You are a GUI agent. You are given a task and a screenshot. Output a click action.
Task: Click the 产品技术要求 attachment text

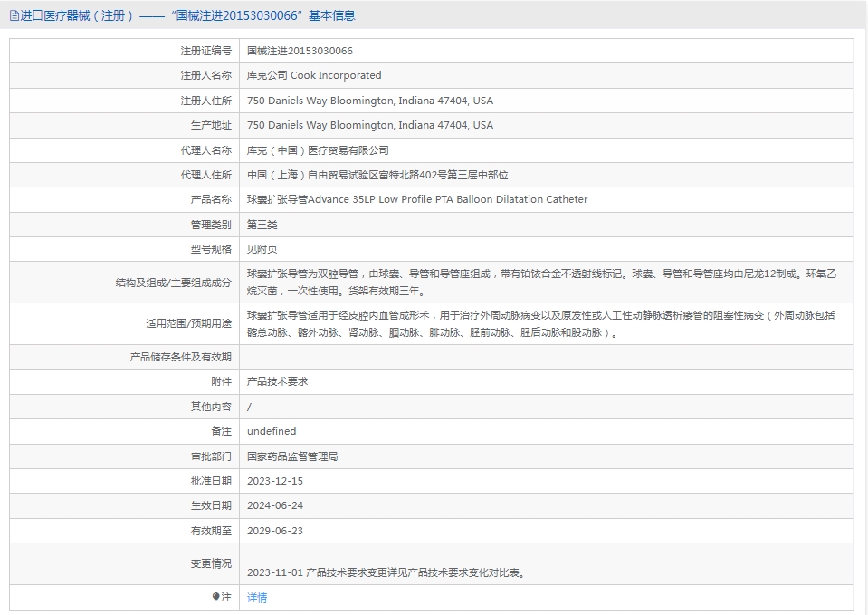(x=277, y=381)
